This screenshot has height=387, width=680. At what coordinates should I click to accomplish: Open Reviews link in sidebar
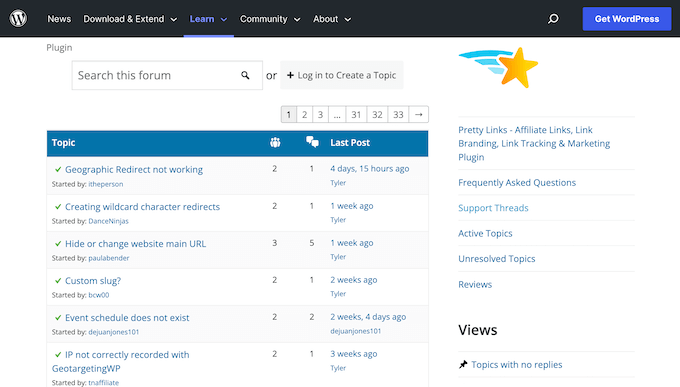[x=475, y=284]
